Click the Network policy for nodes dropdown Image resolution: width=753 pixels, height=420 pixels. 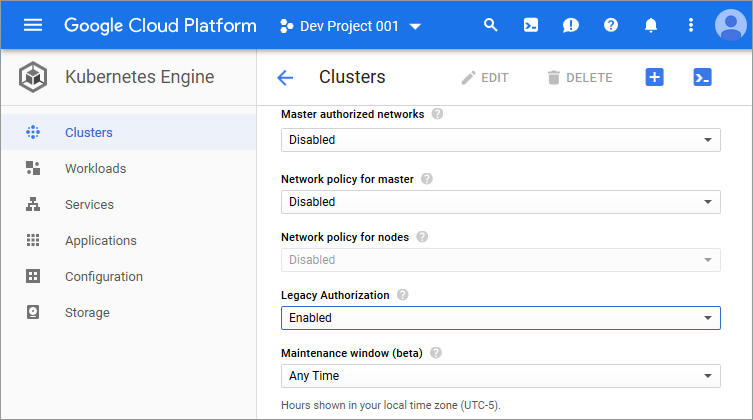click(500, 260)
